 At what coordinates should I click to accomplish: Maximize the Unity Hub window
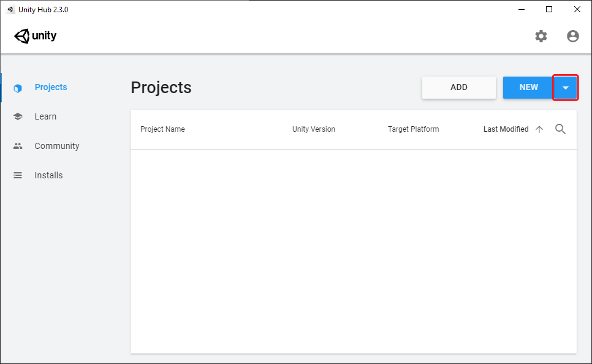coord(549,9)
